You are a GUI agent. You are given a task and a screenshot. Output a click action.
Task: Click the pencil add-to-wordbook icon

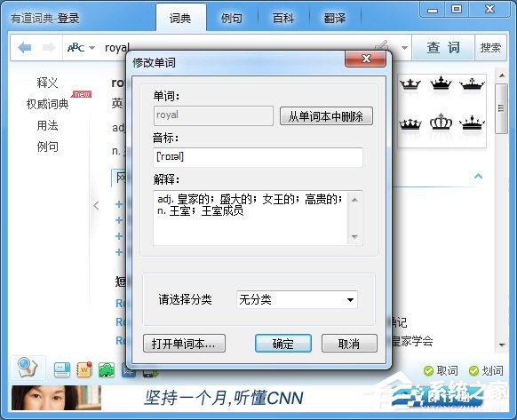click(381, 45)
